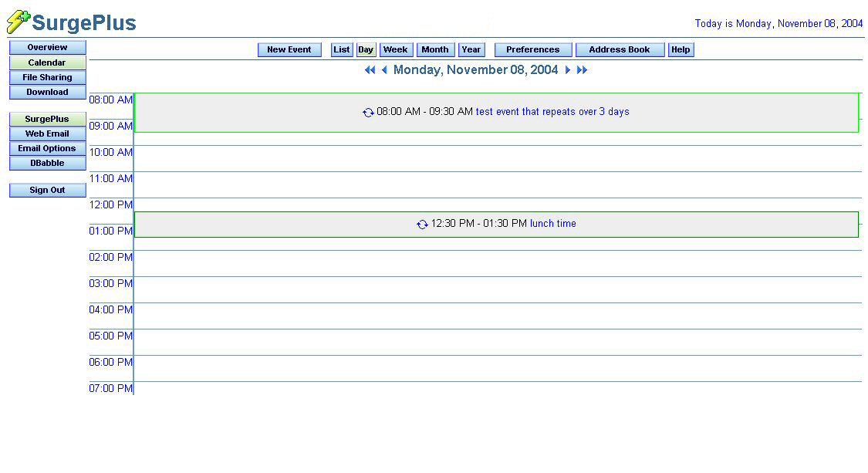Image resolution: width=868 pixels, height=473 pixels.
Task: Click the SurgePlus lightning bolt logo
Action: tap(19, 22)
